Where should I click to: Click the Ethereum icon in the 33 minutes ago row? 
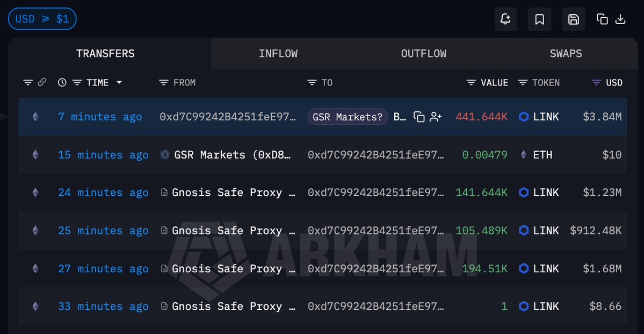click(x=35, y=307)
